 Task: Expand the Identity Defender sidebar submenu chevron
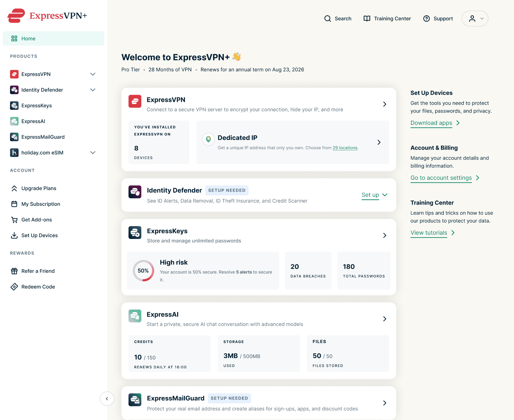coord(93,90)
